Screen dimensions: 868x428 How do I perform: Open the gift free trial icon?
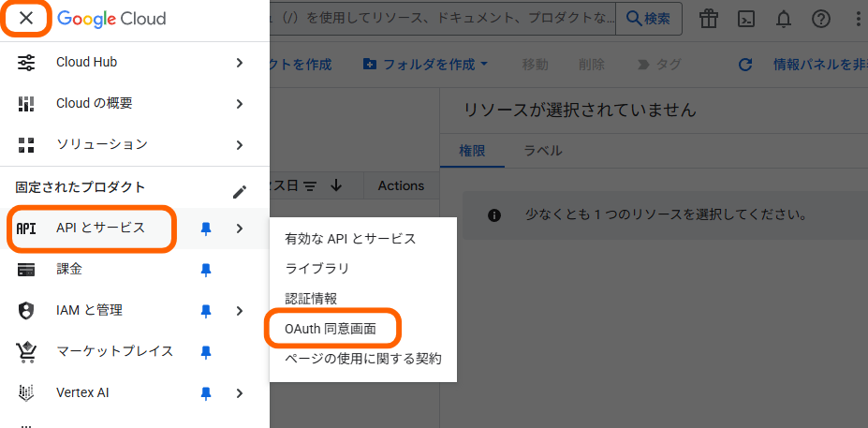[x=708, y=19]
